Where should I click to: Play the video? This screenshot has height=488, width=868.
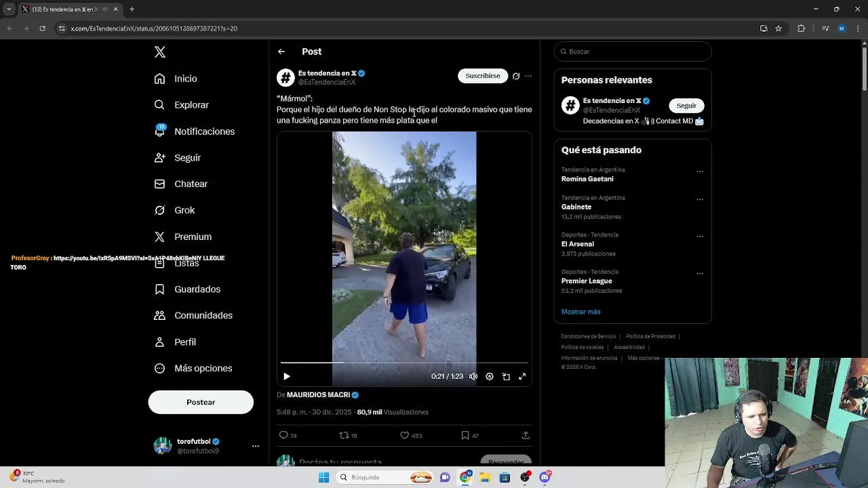click(x=287, y=376)
